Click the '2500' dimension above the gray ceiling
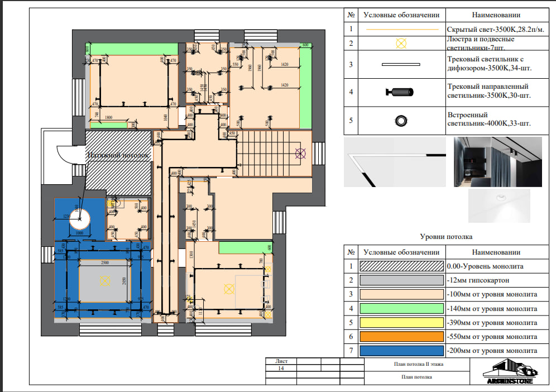The width and height of the screenshot is (556, 392). [105, 262]
